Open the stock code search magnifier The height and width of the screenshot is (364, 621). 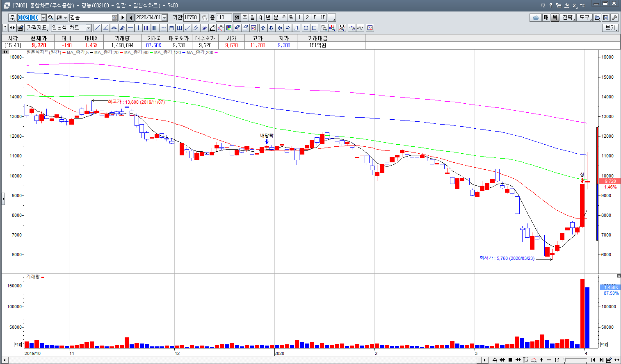pyautogui.click(x=50, y=18)
